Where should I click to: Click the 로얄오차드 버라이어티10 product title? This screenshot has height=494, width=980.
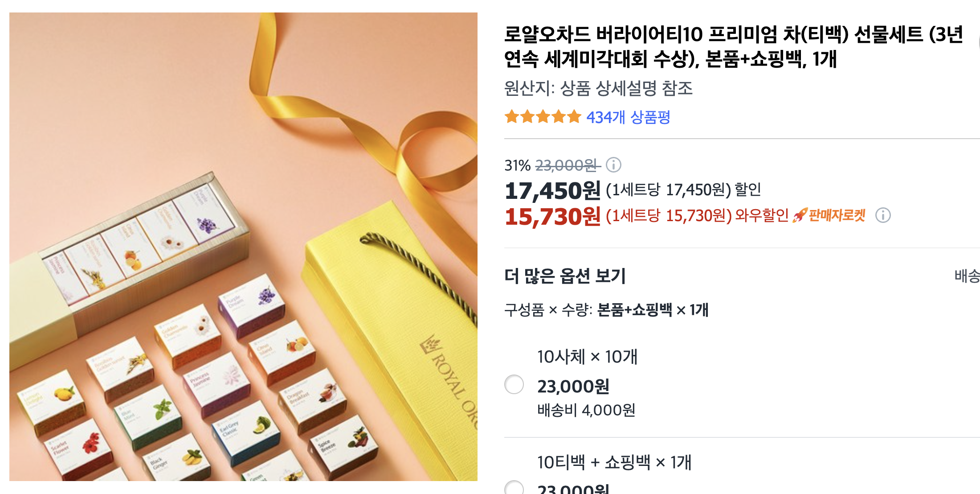[733, 46]
